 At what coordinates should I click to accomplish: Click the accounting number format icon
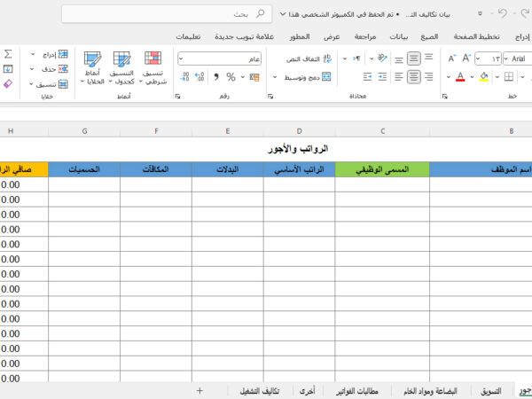pyautogui.click(x=254, y=77)
